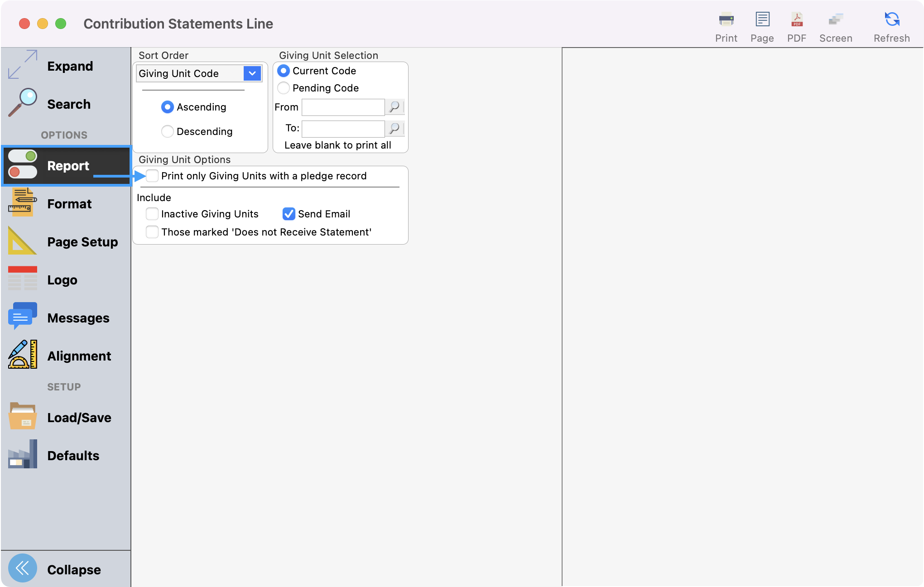Collapse the sidebar with Collapse button

click(23, 568)
